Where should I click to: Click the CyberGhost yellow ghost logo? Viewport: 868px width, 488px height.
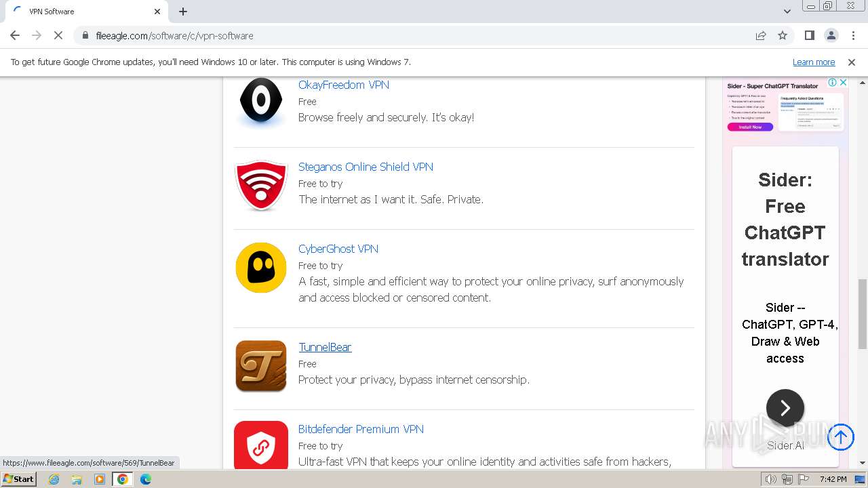point(261,268)
